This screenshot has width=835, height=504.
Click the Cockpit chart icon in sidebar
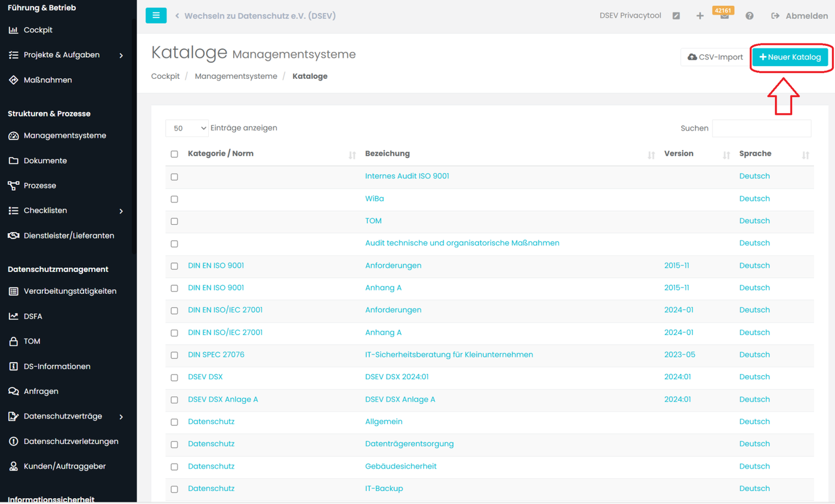(13, 30)
